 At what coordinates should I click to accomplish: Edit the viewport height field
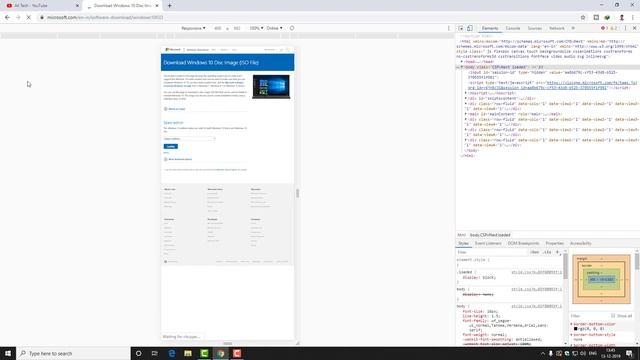coord(237,28)
